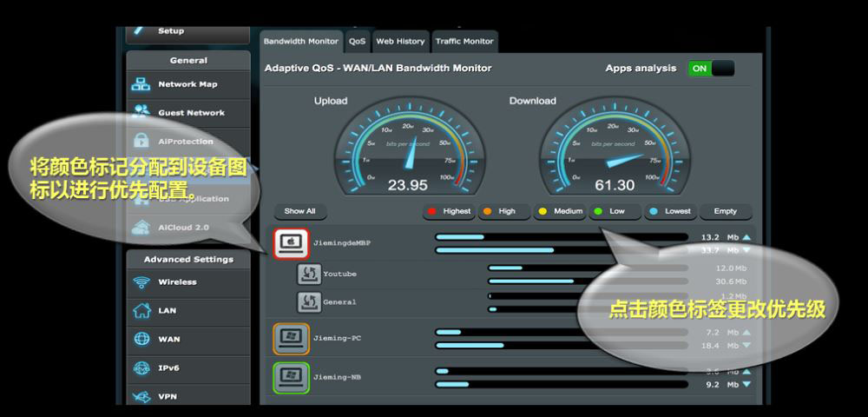Click the Youtube app icon
868x417 pixels.
[309, 275]
